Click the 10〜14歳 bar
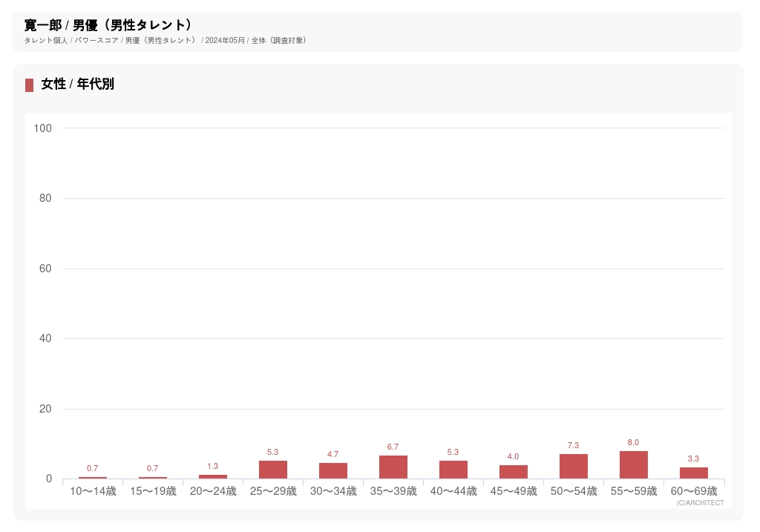760x532 pixels. [x=93, y=477]
